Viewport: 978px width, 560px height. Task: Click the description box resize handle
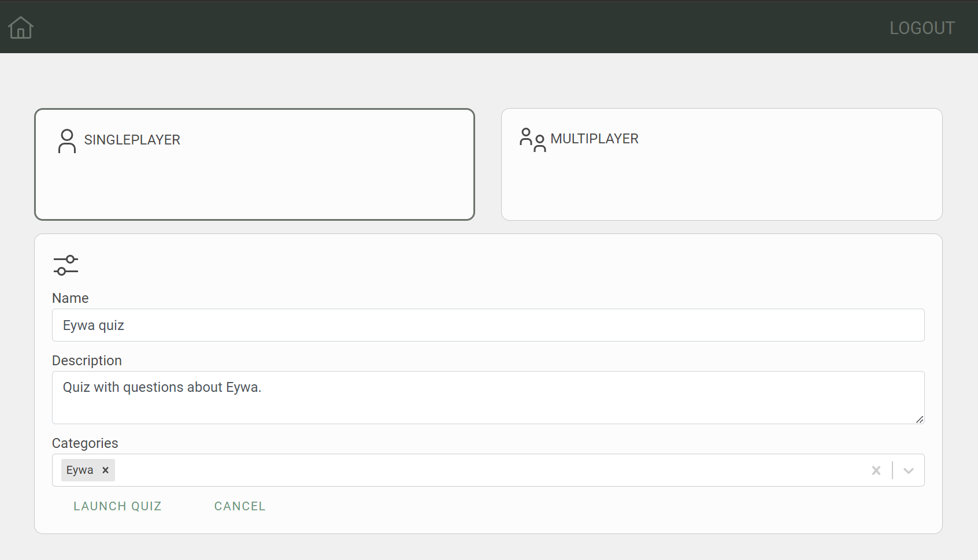click(x=919, y=419)
